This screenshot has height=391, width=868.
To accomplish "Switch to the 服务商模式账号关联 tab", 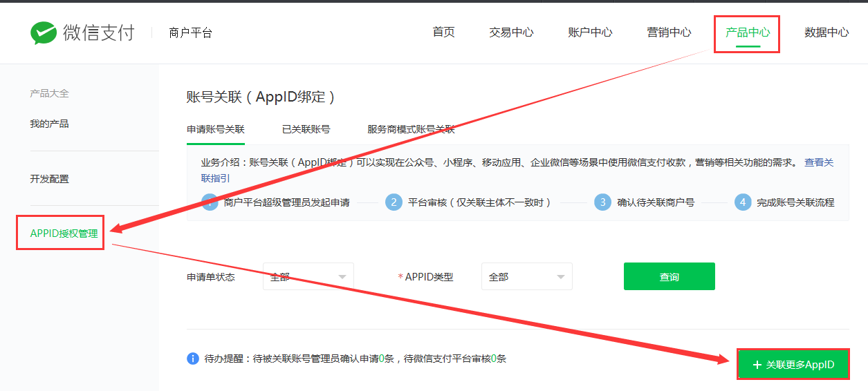I will [411, 129].
